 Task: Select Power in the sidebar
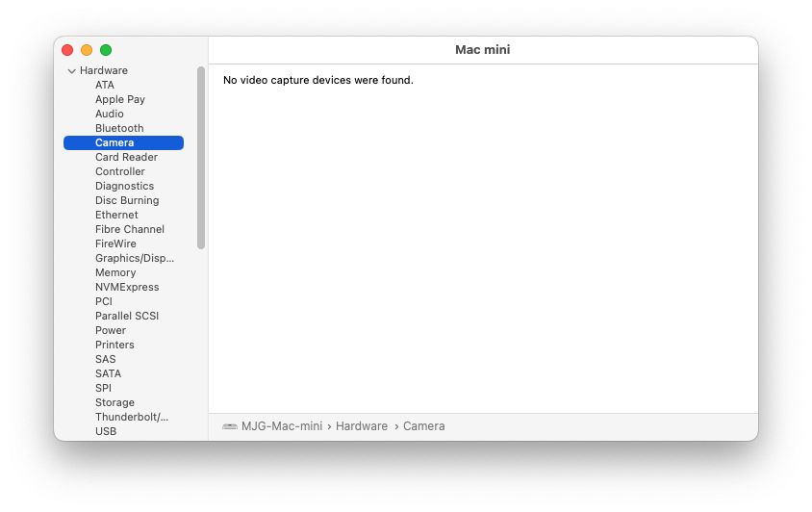click(111, 331)
